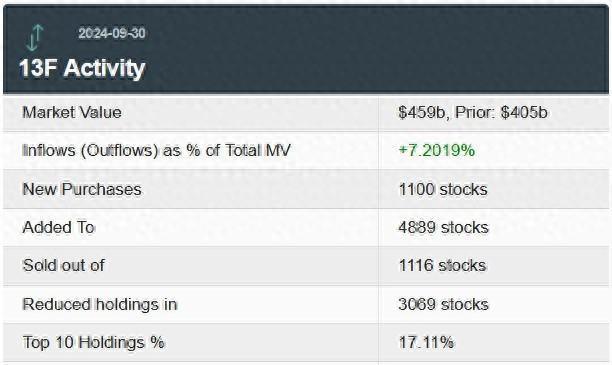This screenshot has height=365, width=612.
Task: Click the 1100 stocks value
Action: pyautogui.click(x=443, y=189)
